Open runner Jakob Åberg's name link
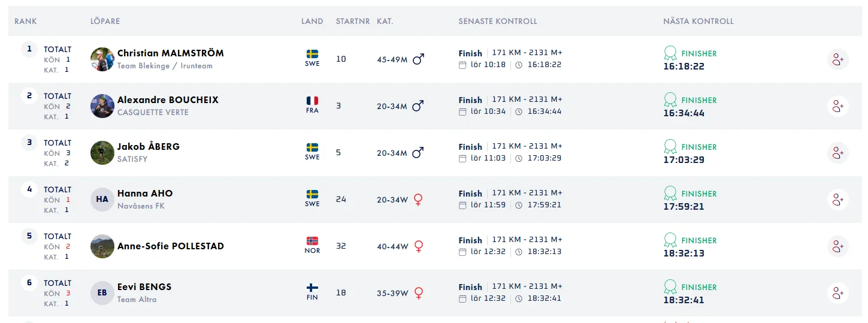 point(149,146)
